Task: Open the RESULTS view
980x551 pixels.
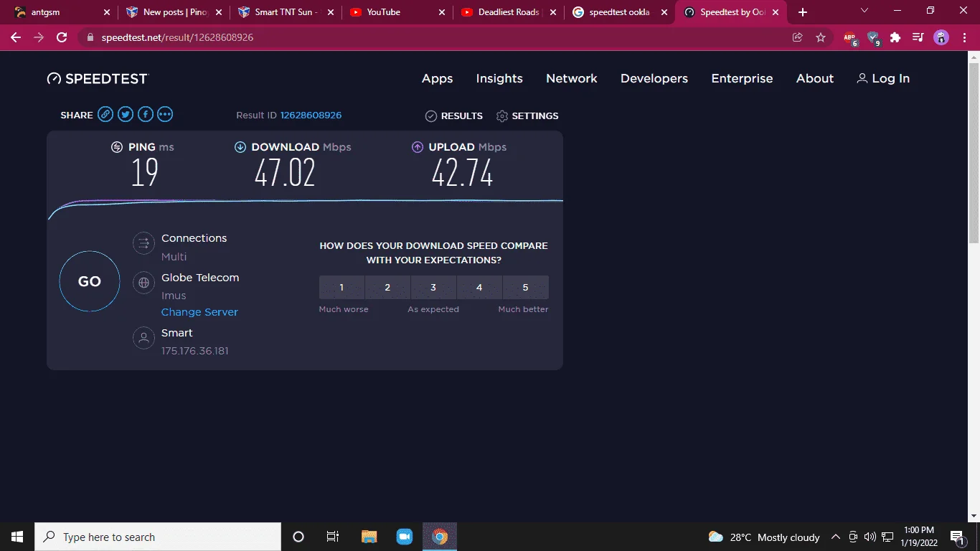Action: tap(454, 116)
